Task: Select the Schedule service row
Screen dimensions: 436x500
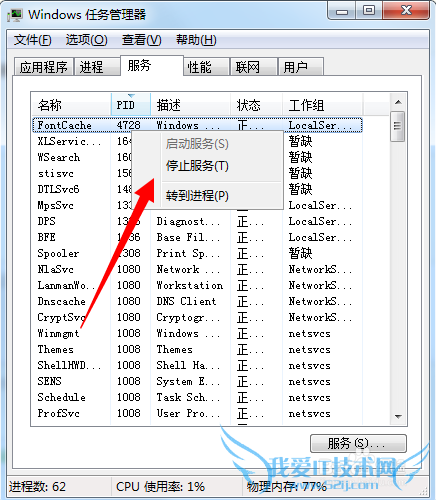Action: coord(197,397)
